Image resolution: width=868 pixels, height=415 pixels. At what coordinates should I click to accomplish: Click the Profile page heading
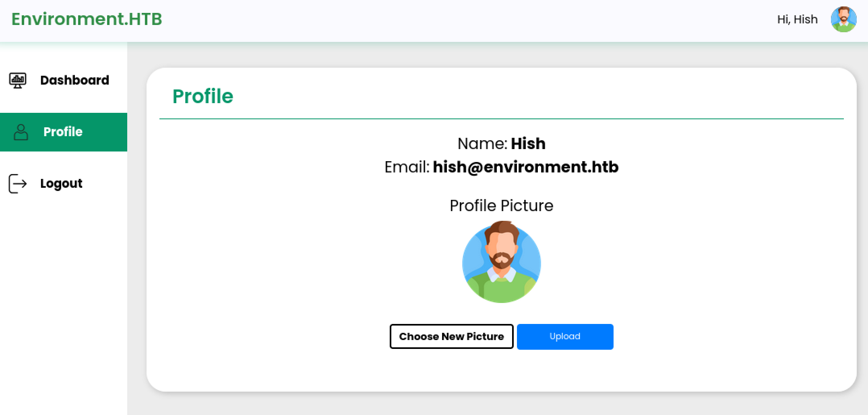(x=203, y=96)
